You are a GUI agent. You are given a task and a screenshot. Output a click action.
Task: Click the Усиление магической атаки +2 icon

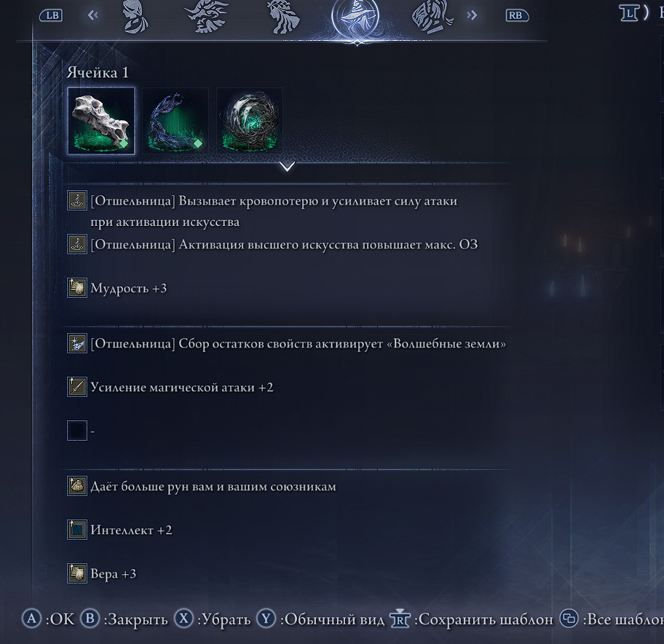pos(77,387)
